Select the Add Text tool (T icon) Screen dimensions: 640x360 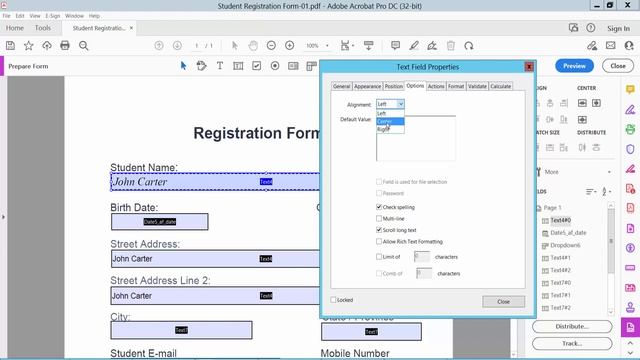220,66
